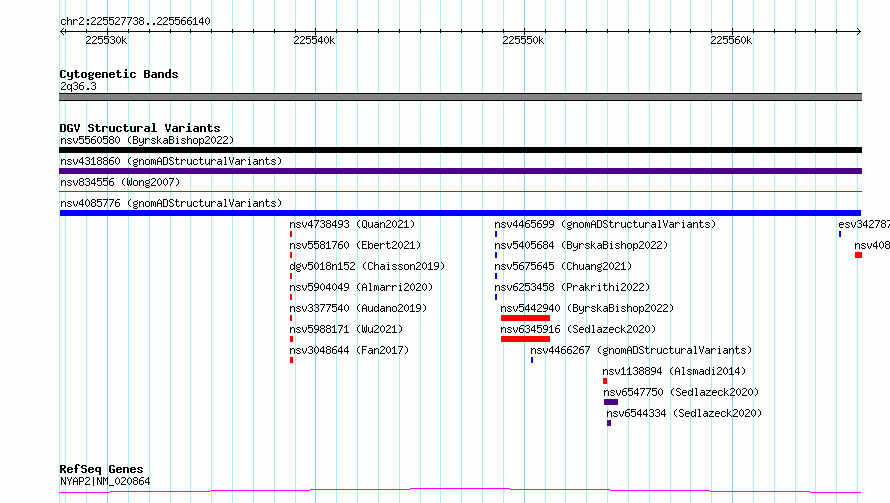Click the chr2:225527738..225566140 coordinate text
Screen dimensions: 890x503
click(x=135, y=21)
